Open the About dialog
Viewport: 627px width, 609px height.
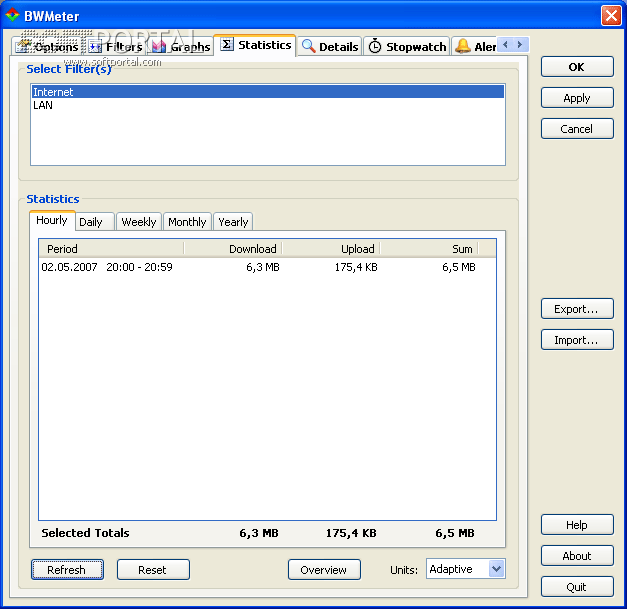pos(577,556)
